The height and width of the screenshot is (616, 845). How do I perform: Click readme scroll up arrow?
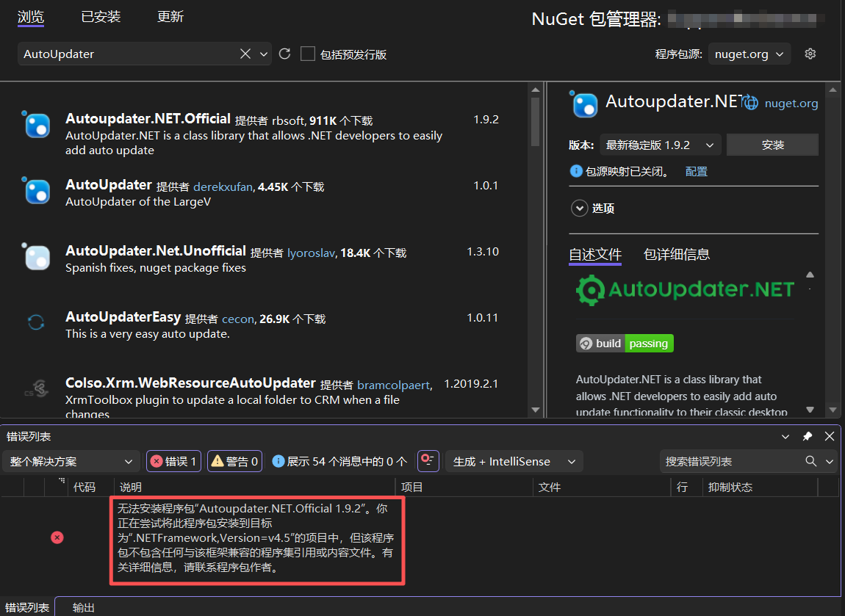coord(810,275)
